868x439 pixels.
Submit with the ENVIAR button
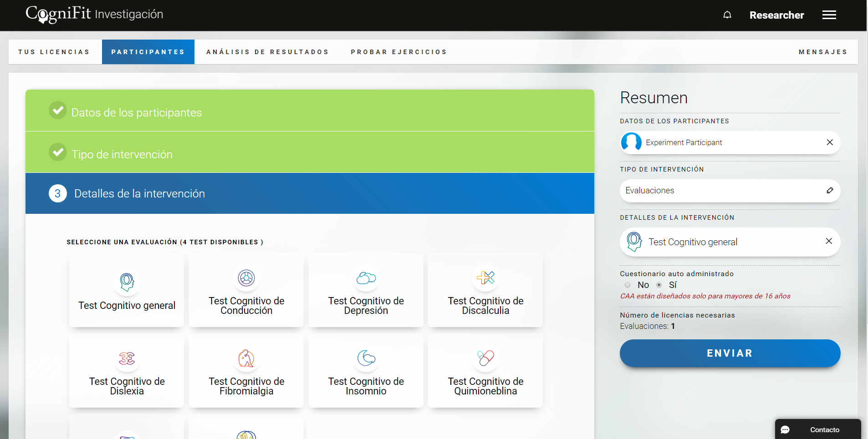pos(730,353)
